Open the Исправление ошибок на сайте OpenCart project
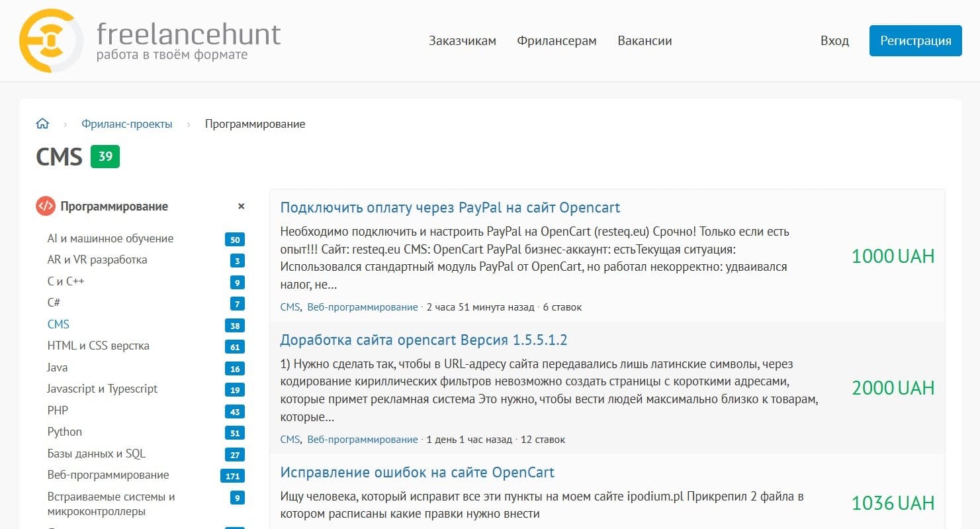 pos(418,472)
